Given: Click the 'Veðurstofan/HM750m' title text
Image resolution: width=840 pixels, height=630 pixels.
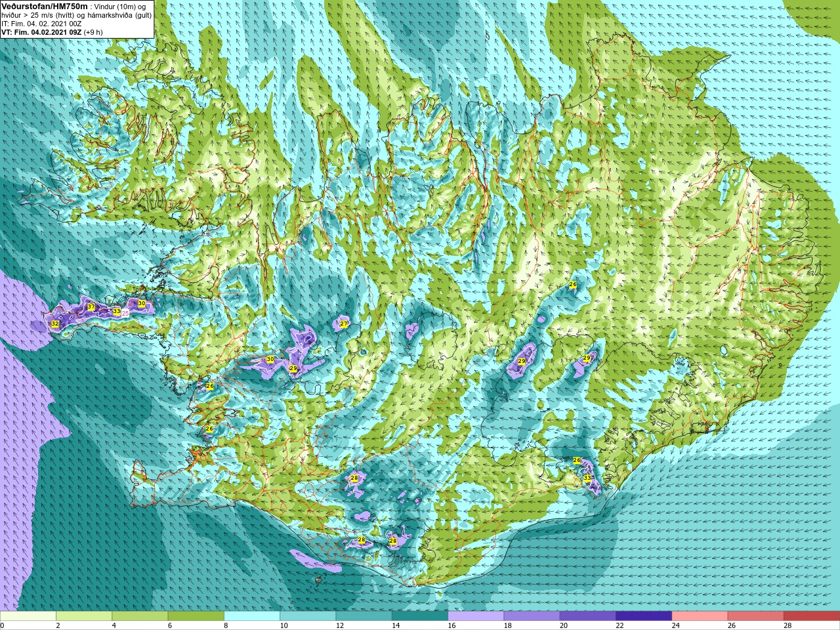Looking at the screenshot, I should coord(43,5).
